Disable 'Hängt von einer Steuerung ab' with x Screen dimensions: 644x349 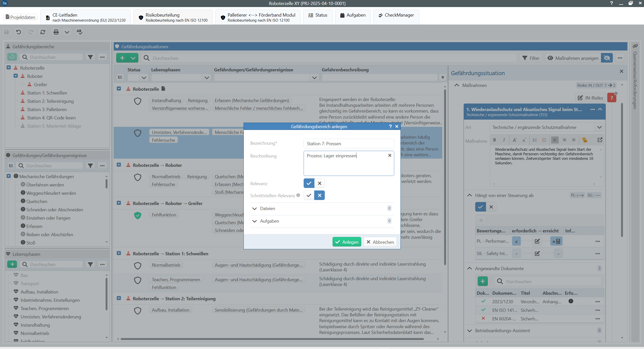(x=491, y=207)
